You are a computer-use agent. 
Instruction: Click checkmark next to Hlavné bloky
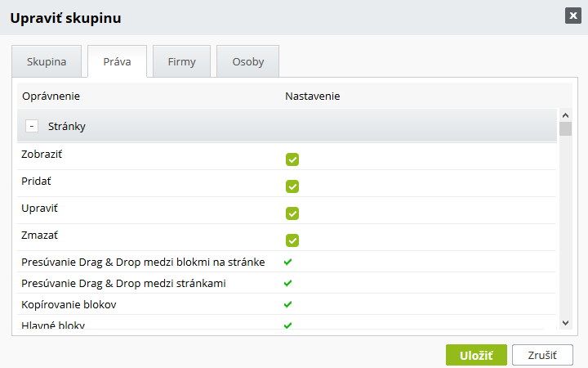tap(287, 325)
